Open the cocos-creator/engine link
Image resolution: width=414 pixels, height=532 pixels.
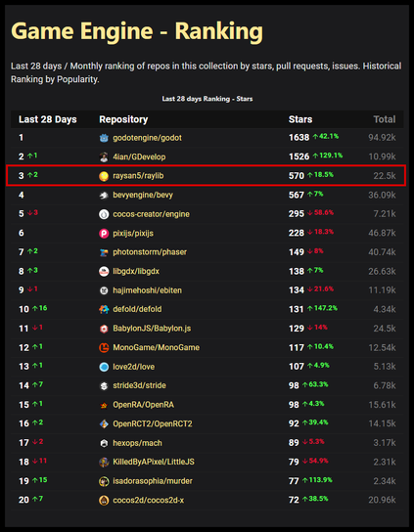click(x=151, y=214)
